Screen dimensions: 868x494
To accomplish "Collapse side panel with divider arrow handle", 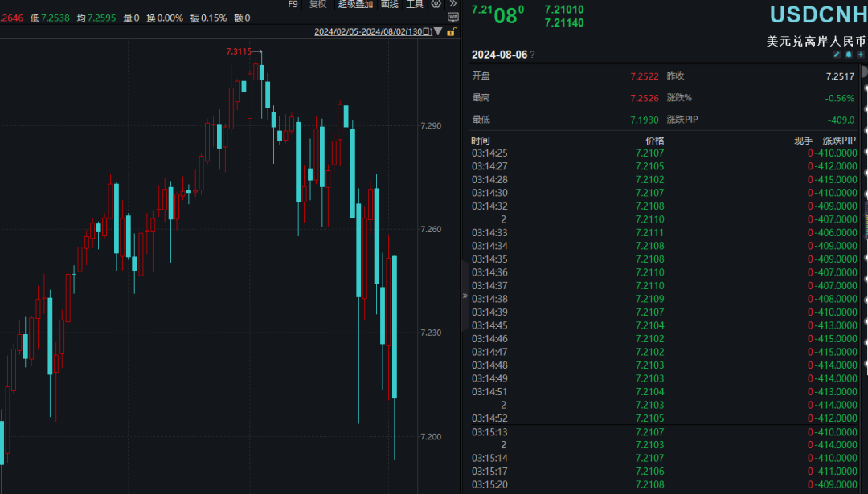I will [465, 296].
